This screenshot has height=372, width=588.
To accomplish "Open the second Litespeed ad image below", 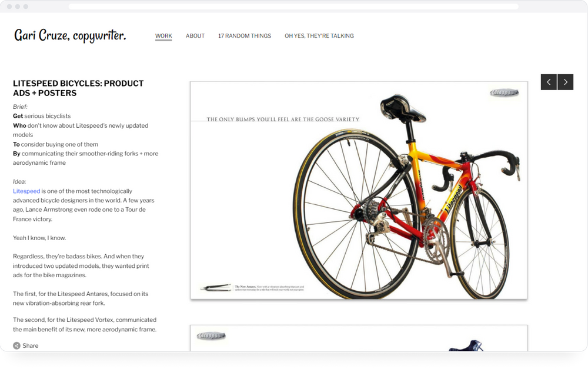I will coord(359,338).
